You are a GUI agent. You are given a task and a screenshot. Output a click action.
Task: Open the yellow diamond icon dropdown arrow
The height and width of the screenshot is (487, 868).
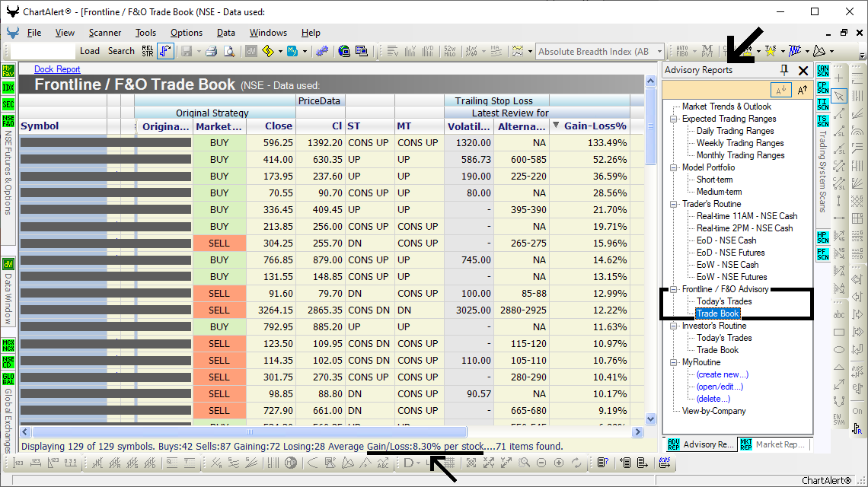click(280, 52)
